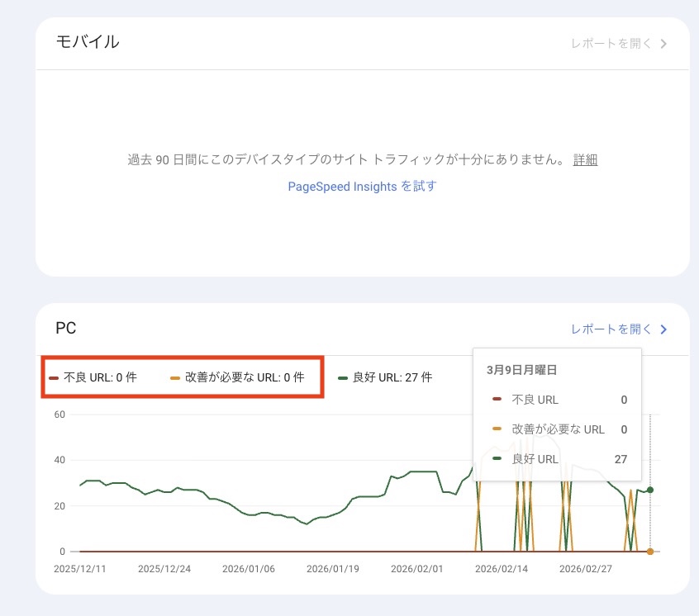
Task: Click the chevron arrow beside PC レポートを開く
Action: pyautogui.click(x=663, y=329)
